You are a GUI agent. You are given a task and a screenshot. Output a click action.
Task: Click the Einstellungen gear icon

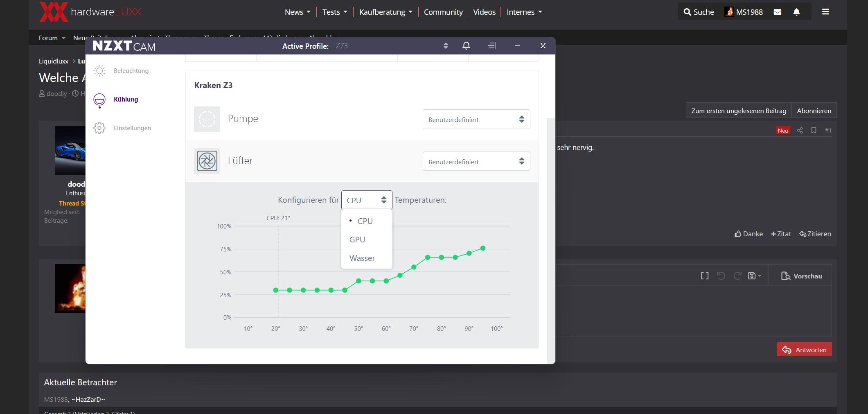click(x=99, y=128)
